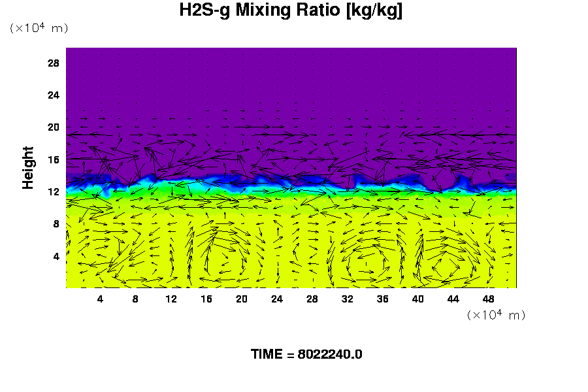Click the 24 tick on the Height axis
Screen dimensions: 588x392
pos(54,95)
